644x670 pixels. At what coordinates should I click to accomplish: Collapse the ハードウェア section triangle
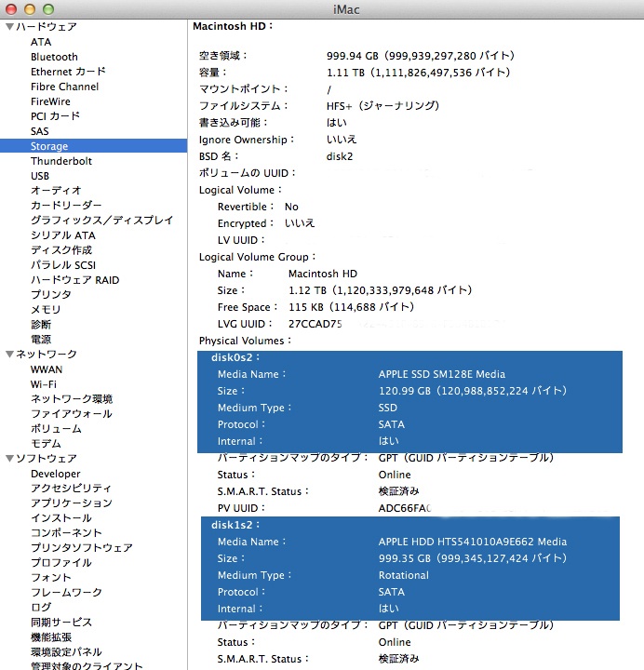[10, 27]
